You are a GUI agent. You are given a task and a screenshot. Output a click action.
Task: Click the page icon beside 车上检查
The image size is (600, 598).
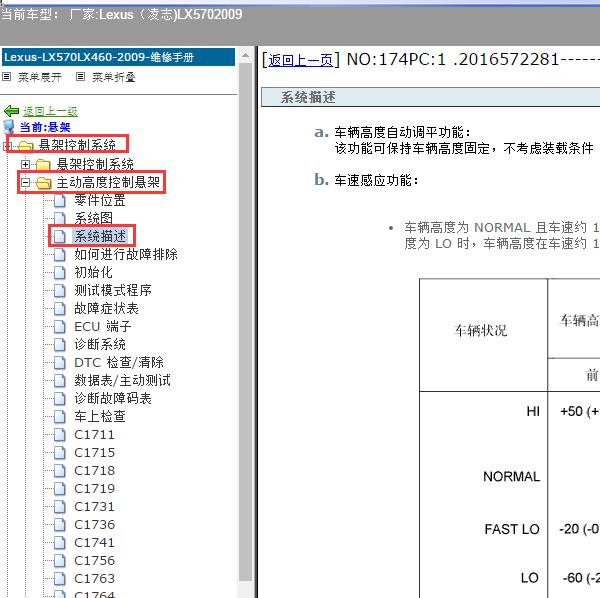tap(60, 416)
